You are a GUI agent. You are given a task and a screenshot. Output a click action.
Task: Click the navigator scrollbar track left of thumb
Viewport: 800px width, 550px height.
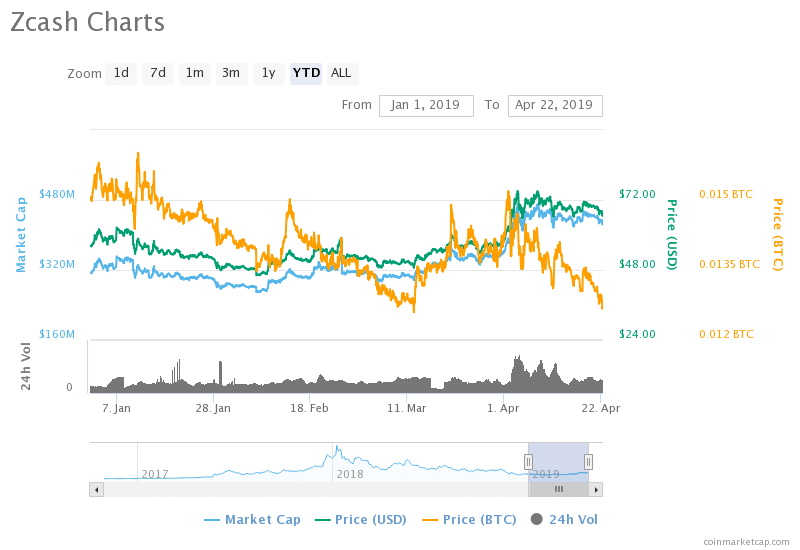point(316,490)
